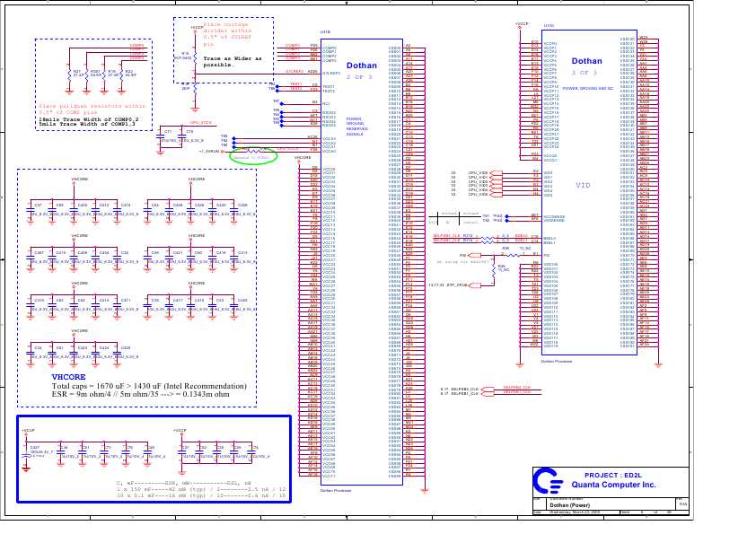Select the '3 OF 3' part label
The image size is (756, 534).
tap(584, 73)
